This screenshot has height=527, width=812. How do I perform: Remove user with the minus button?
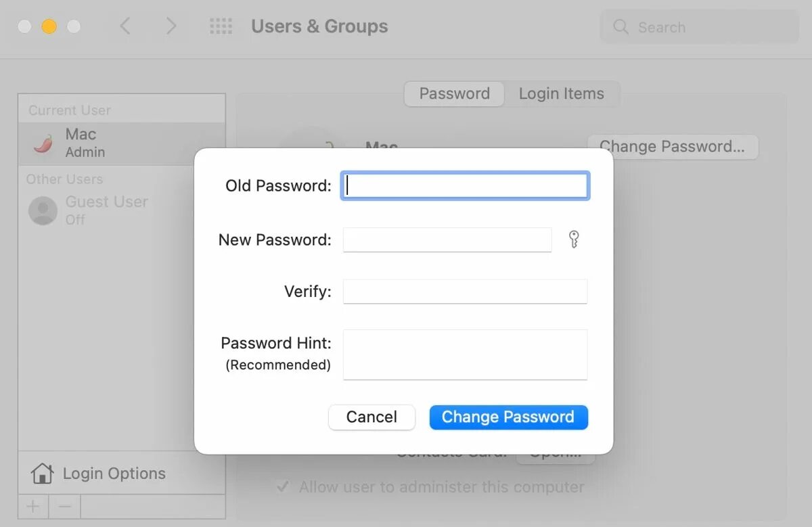click(64, 506)
